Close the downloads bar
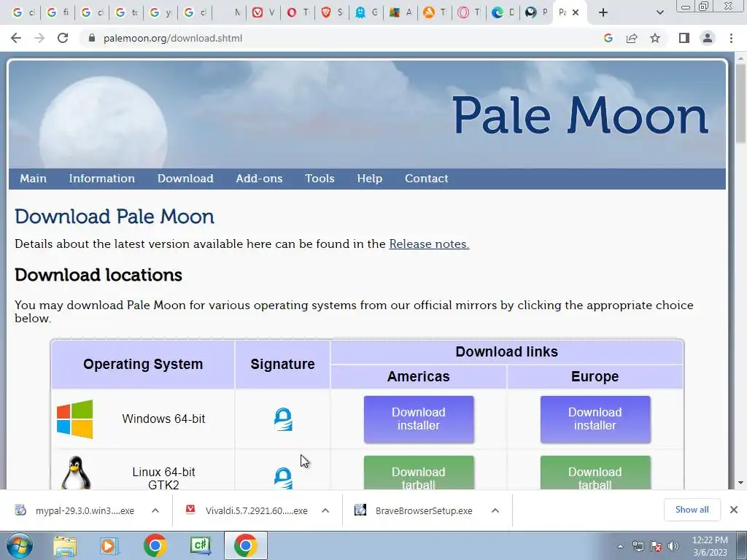747x560 pixels. click(x=734, y=510)
